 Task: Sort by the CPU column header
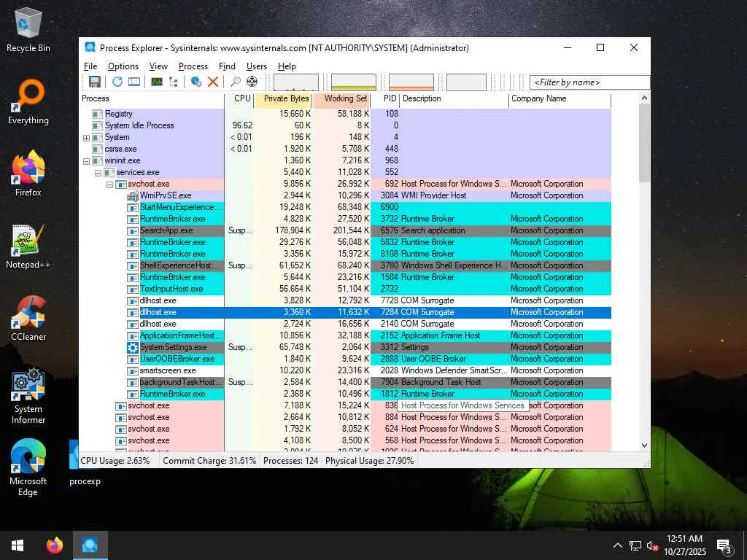[x=239, y=98]
